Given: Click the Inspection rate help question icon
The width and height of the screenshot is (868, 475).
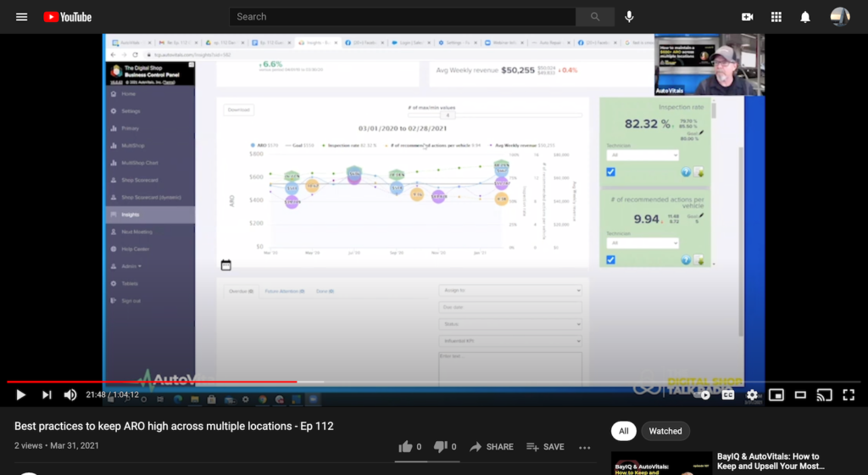Looking at the screenshot, I should pos(685,172).
